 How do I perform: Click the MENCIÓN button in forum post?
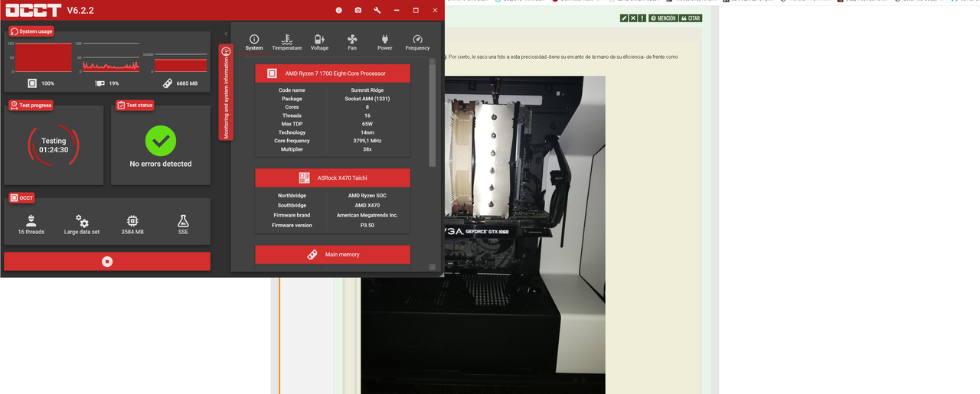tap(663, 18)
